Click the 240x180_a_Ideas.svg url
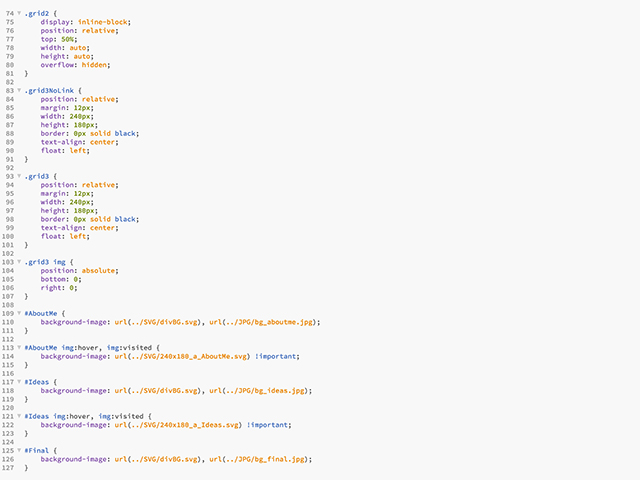Screen dimensions: 640x480 178,425
